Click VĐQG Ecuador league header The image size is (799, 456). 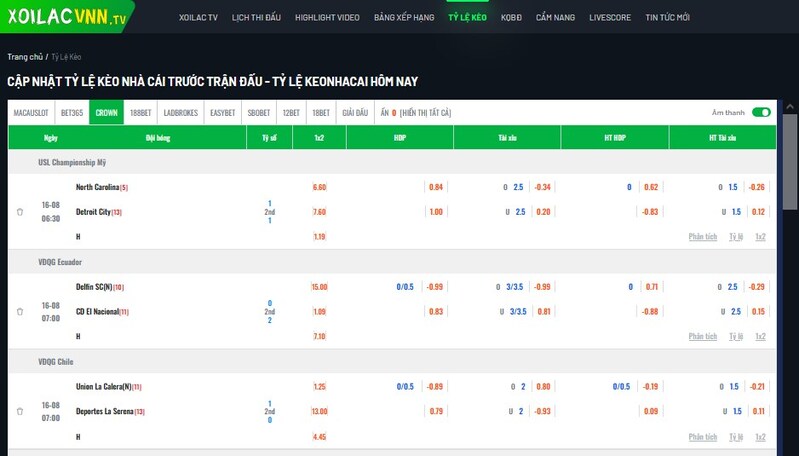(60, 262)
